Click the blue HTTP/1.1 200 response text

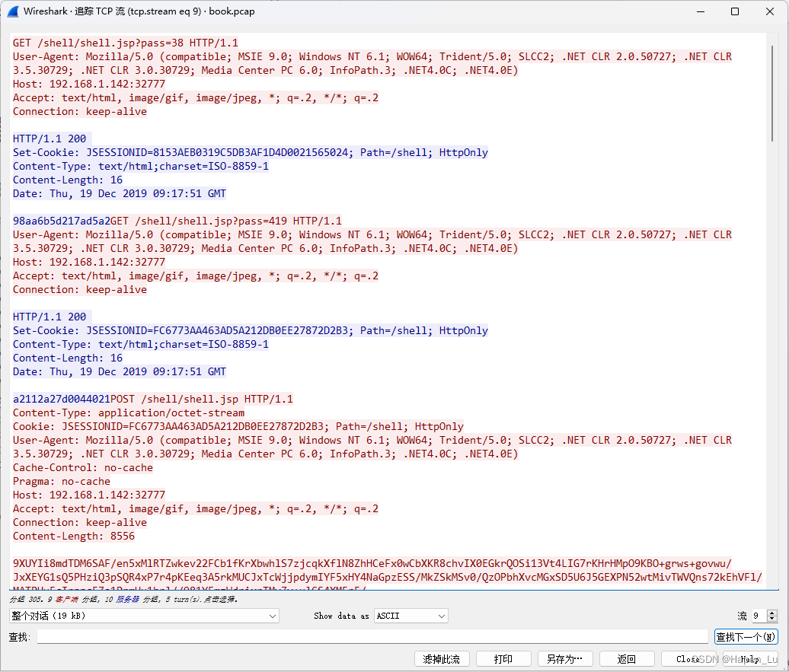(x=51, y=139)
